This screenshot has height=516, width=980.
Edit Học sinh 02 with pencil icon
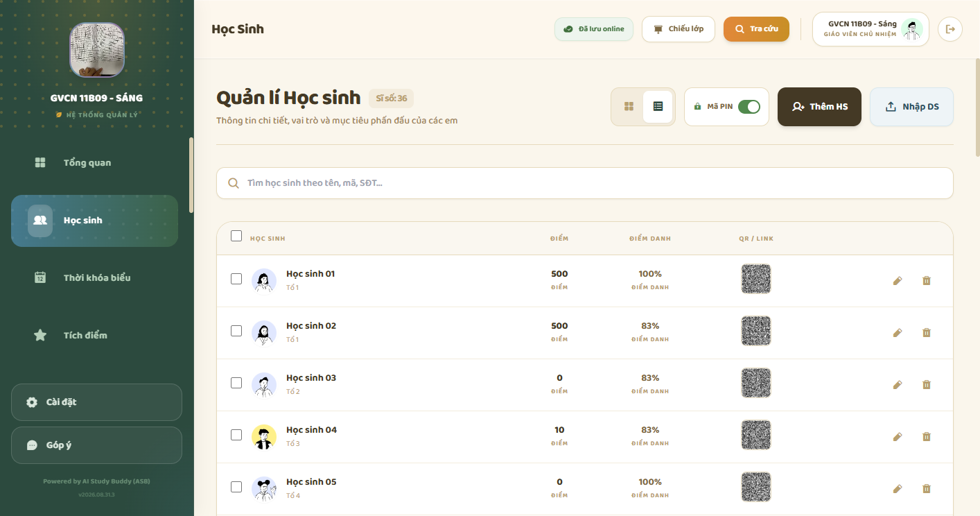pos(898,333)
